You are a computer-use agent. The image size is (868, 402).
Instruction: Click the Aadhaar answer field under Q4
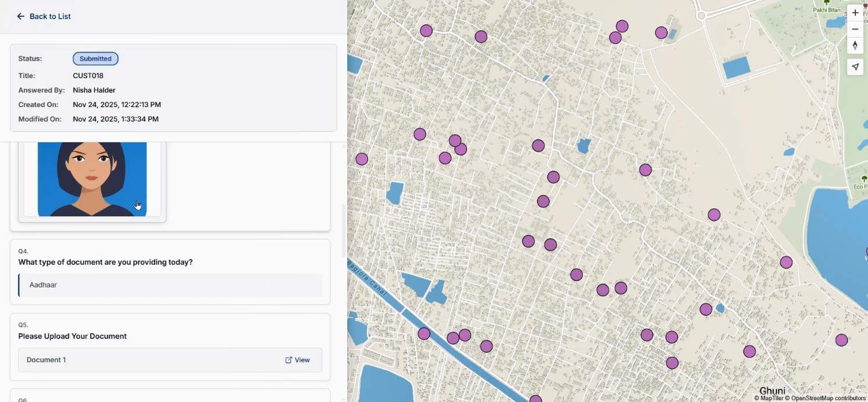click(x=170, y=285)
